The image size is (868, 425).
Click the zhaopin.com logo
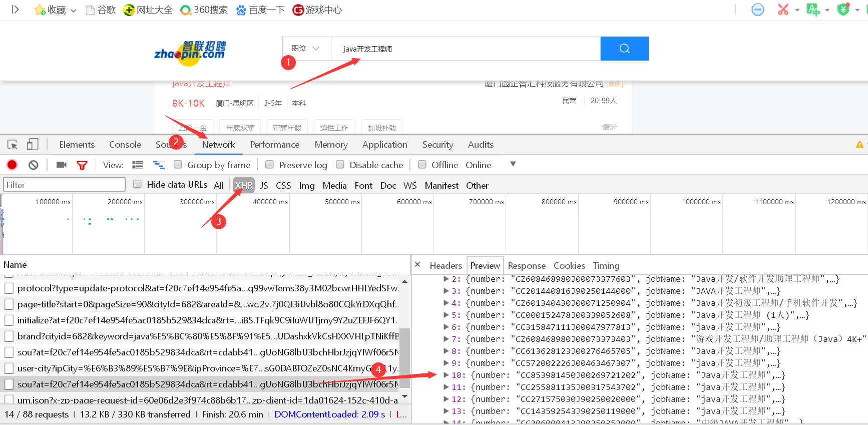click(190, 53)
